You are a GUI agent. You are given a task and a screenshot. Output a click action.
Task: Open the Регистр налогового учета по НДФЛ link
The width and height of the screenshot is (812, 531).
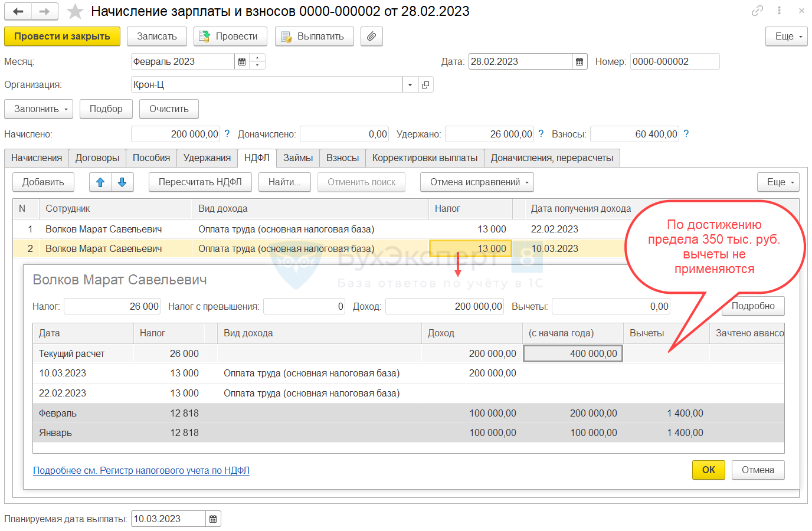[x=141, y=471]
